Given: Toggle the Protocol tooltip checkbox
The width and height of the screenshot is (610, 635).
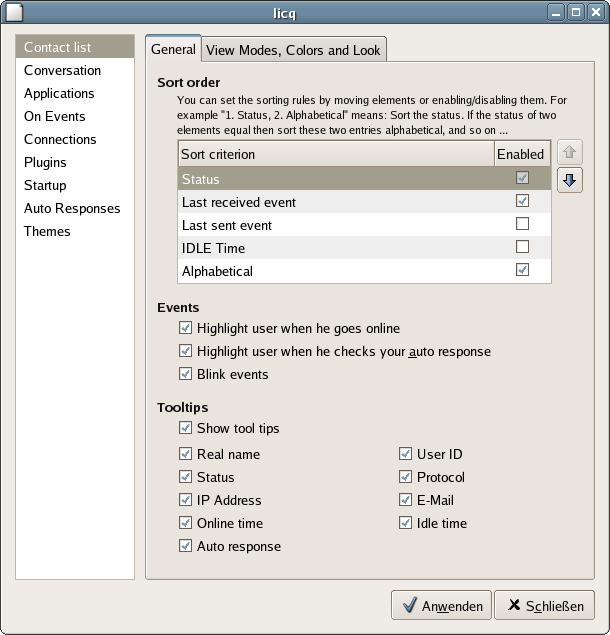Looking at the screenshot, I should pyautogui.click(x=405, y=477).
